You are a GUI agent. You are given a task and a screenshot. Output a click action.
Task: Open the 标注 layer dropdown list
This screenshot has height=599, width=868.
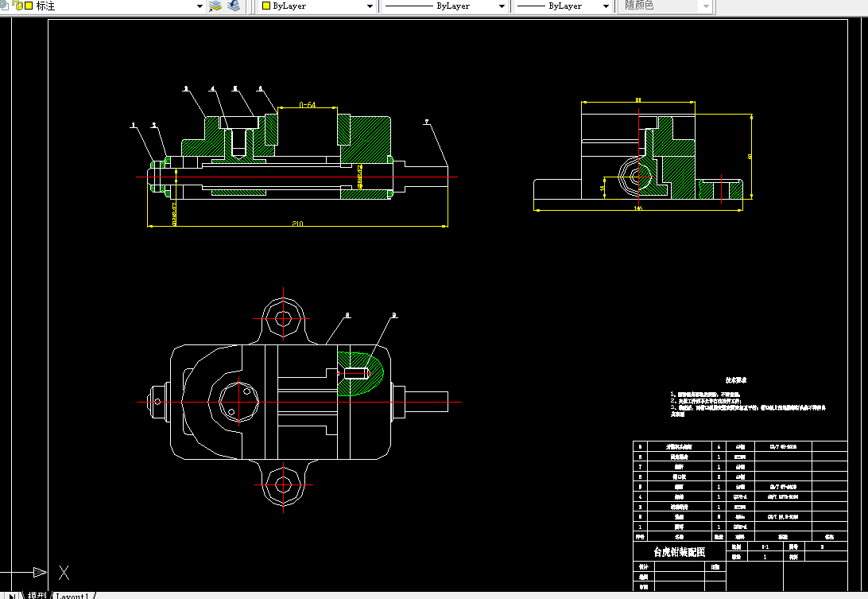200,6
